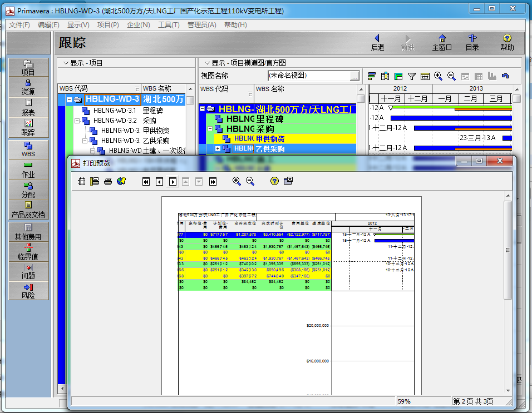Open the 产品及文档 sidebar button
Viewport: 532px width, 413px height.
(x=28, y=210)
